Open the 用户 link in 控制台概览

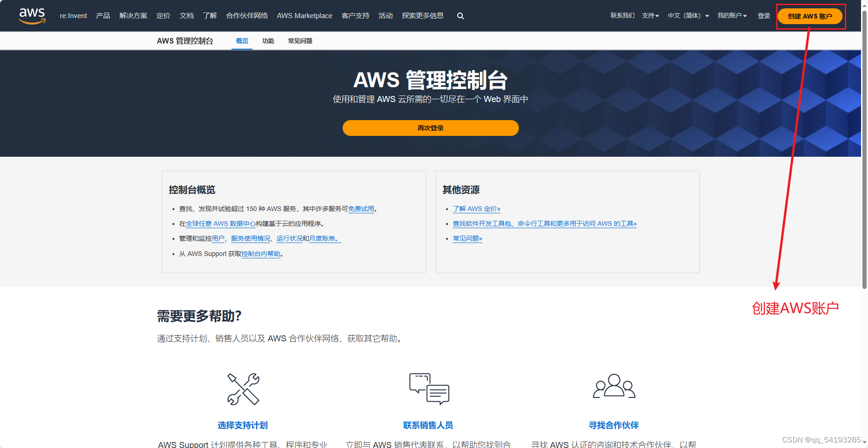coord(218,238)
